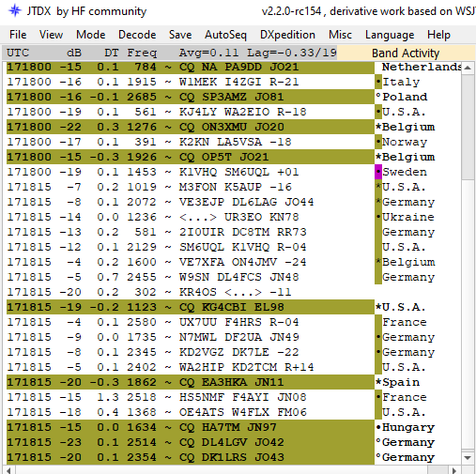This screenshot has height=474, width=476.
Task: Click the Hungary country label
Action: [408, 427]
